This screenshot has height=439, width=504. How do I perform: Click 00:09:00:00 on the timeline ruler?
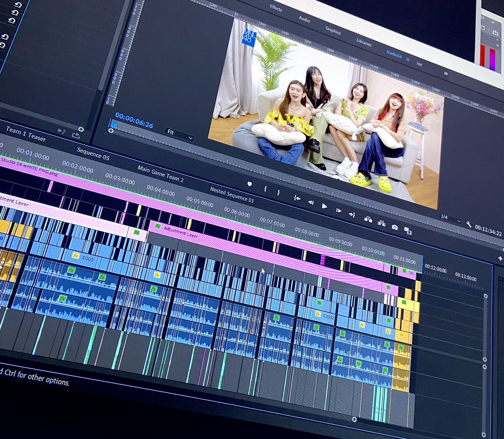pos(341,242)
